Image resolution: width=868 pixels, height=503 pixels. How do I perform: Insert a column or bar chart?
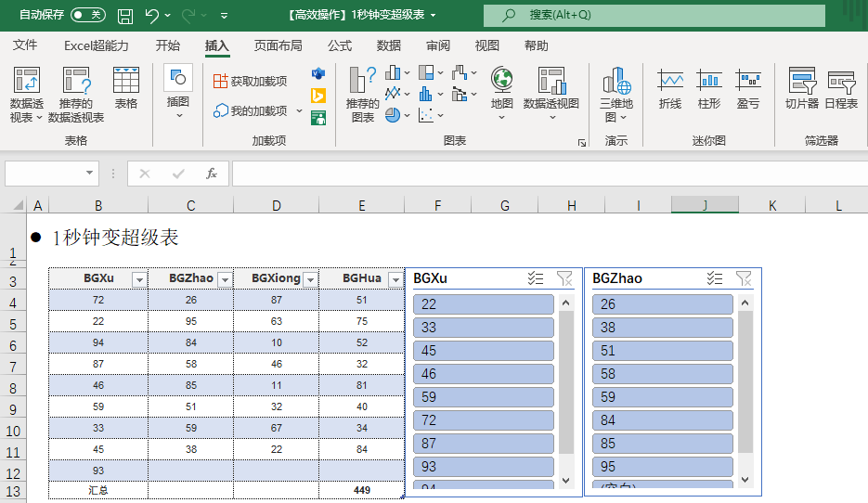[x=397, y=73]
